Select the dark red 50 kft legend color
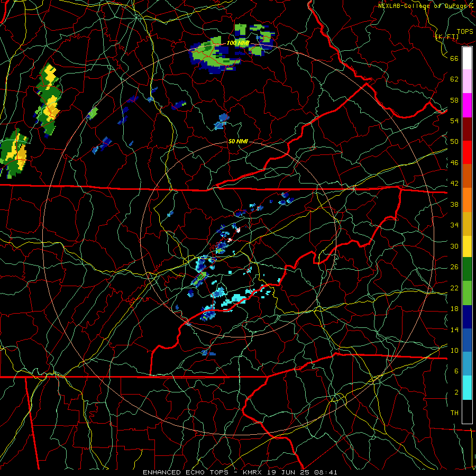Image resolution: width=476 pixels, height=476 pixels. tap(467, 129)
